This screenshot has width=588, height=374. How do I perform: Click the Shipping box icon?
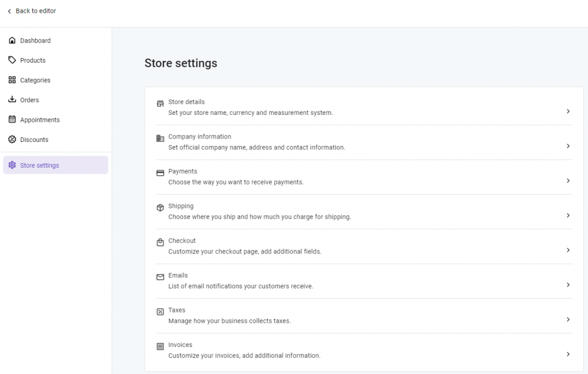coord(160,207)
